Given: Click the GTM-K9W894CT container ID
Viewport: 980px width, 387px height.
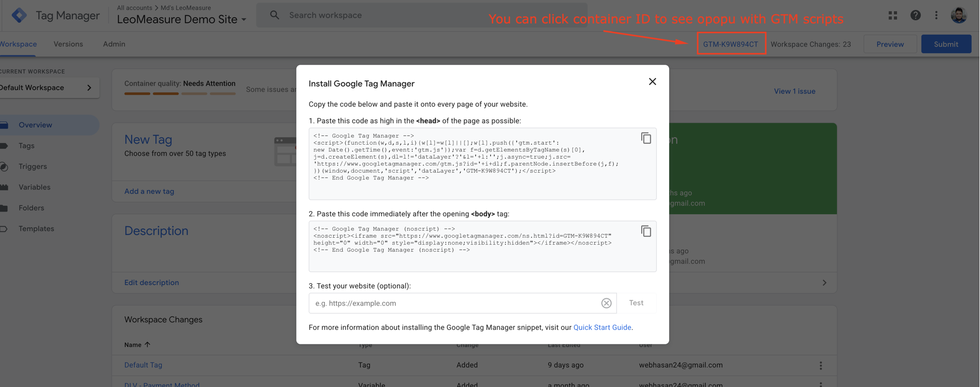Looking at the screenshot, I should 731,44.
